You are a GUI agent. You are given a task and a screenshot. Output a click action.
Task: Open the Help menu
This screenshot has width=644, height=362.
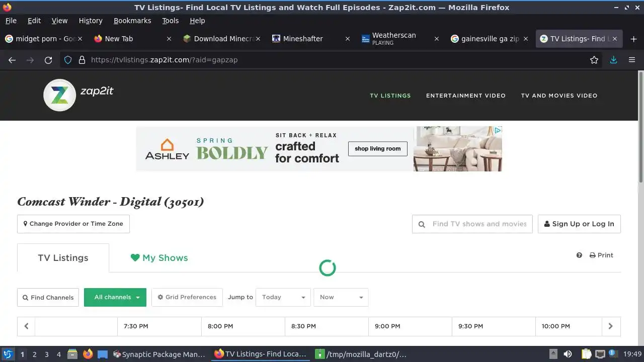[x=197, y=21]
